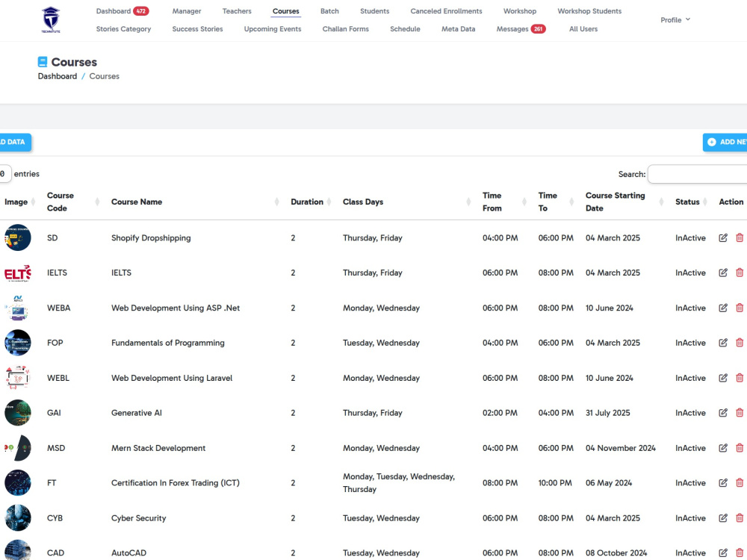Edit Web Development Using ASP .Net
The image size is (747, 560).
(x=722, y=308)
